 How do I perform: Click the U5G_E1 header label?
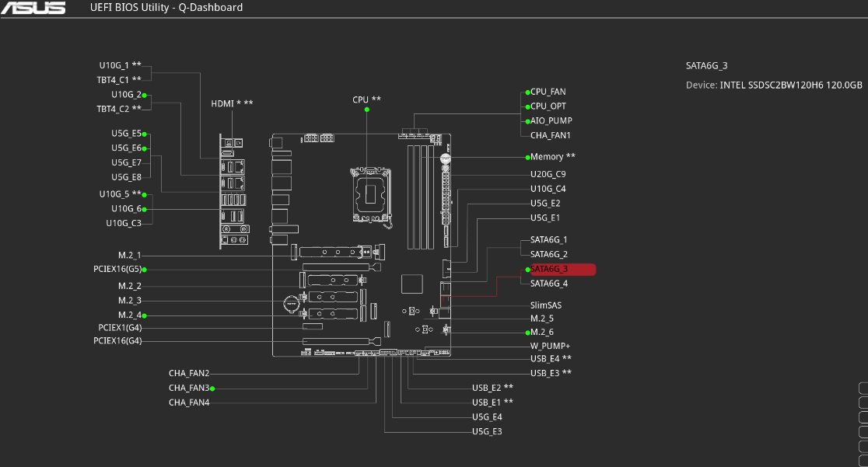pyautogui.click(x=545, y=218)
